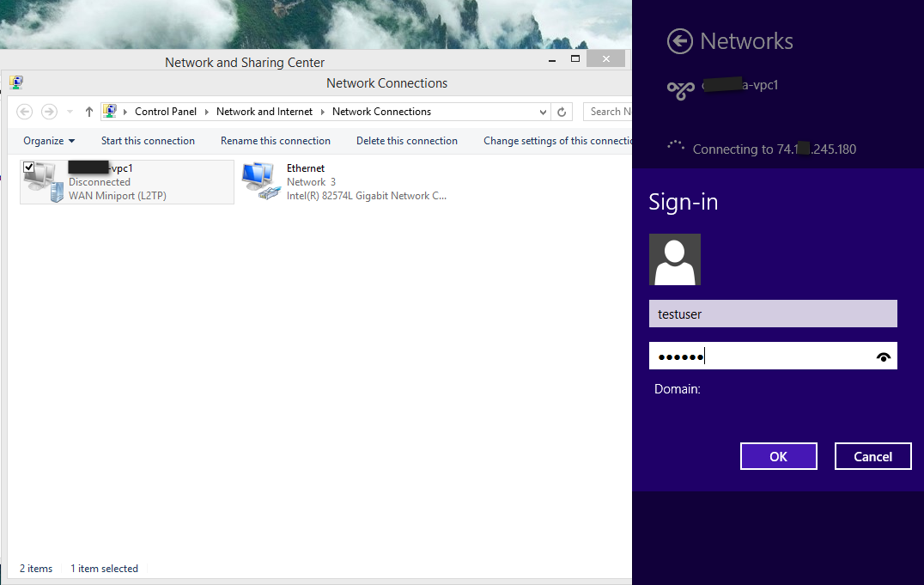Navigate to Network and Internet via breadcrumb
The height and width of the screenshot is (585, 924).
[x=264, y=111]
